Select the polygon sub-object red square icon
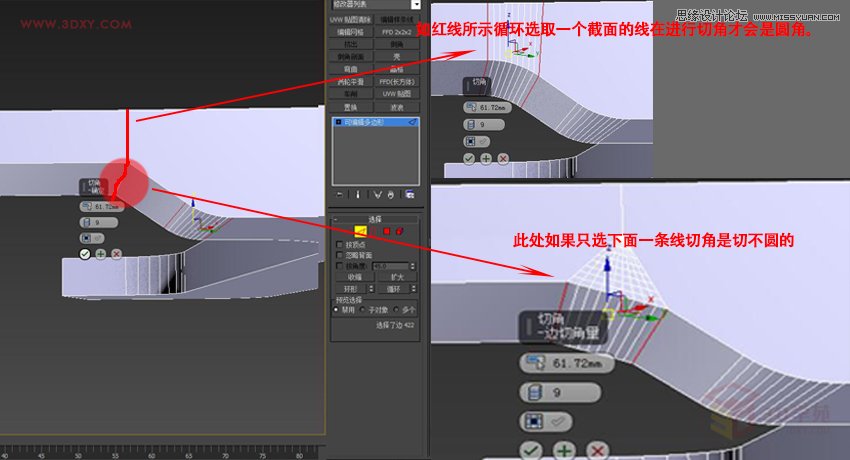Screen dimensions: 850x460 [387, 231]
